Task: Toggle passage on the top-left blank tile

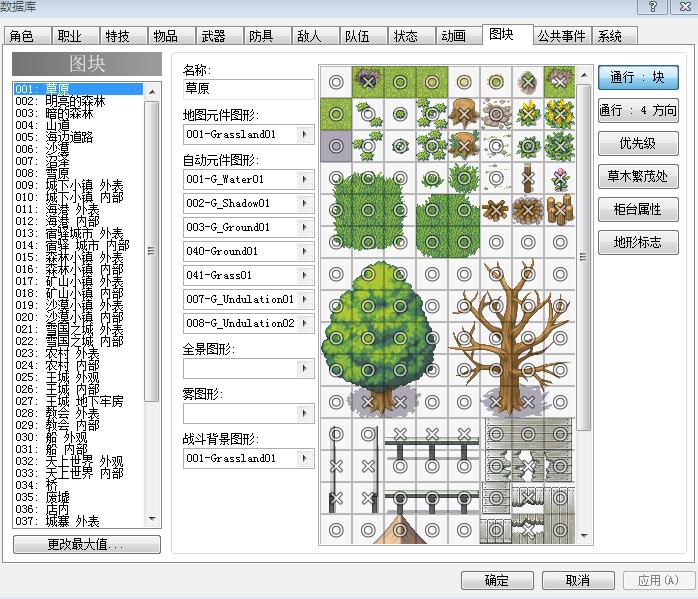Action: pos(336,82)
